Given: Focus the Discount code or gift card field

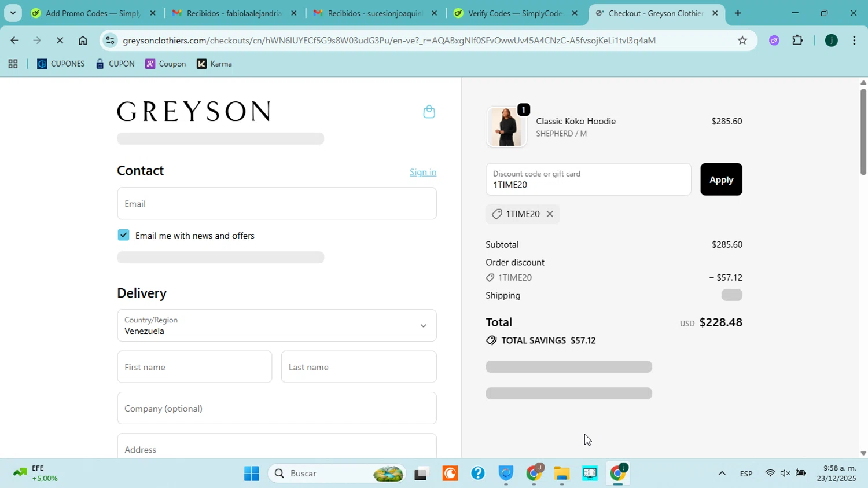Looking at the screenshot, I should pos(588,179).
